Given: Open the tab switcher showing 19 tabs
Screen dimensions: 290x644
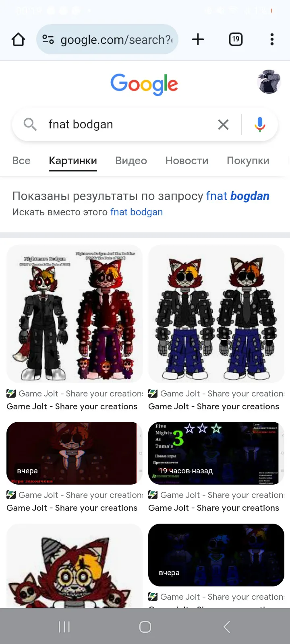Looking at the screenshot, I should click(x=236, y=39).
